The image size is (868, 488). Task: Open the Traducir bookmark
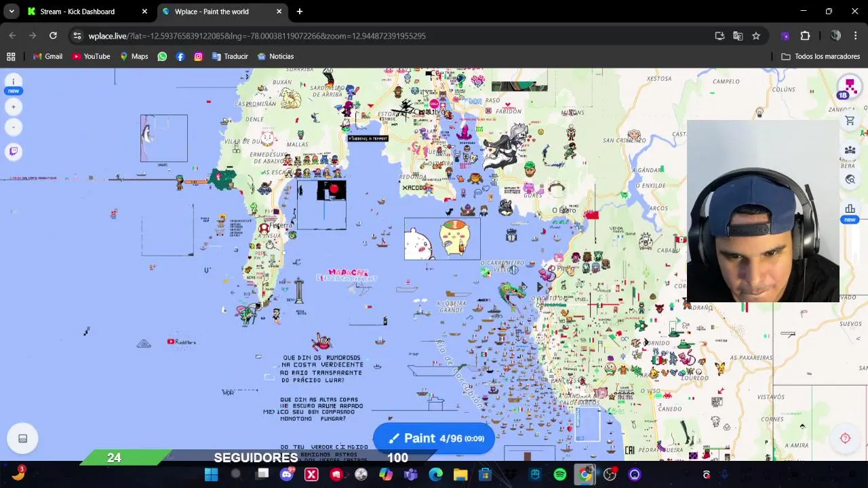pos(230,56)
